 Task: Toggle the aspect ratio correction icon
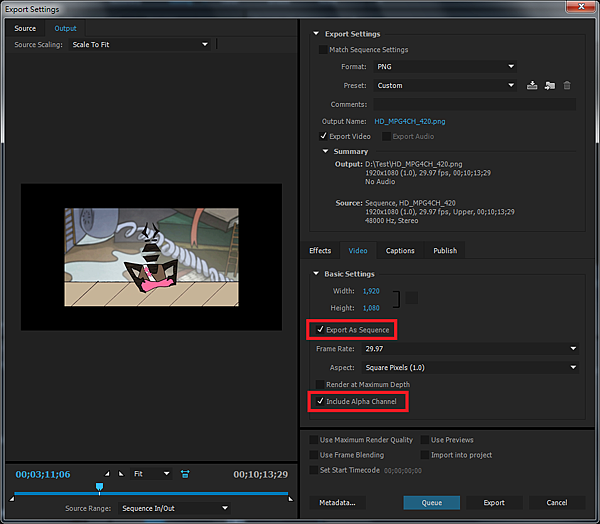[x=185, y=474]
